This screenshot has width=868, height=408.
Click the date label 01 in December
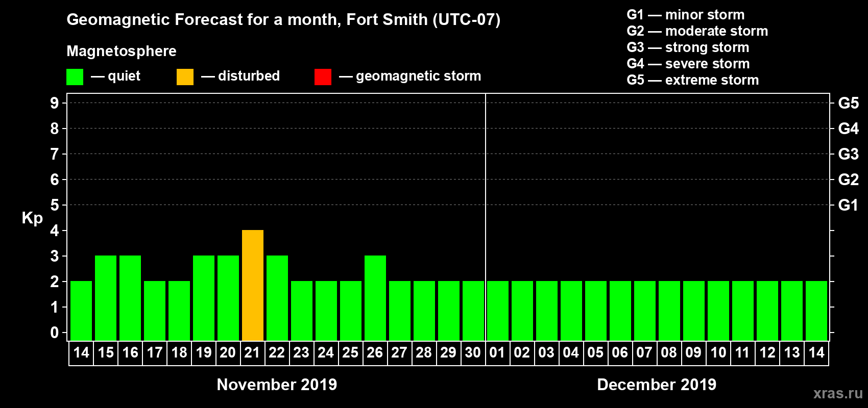[x=497, y=353]
